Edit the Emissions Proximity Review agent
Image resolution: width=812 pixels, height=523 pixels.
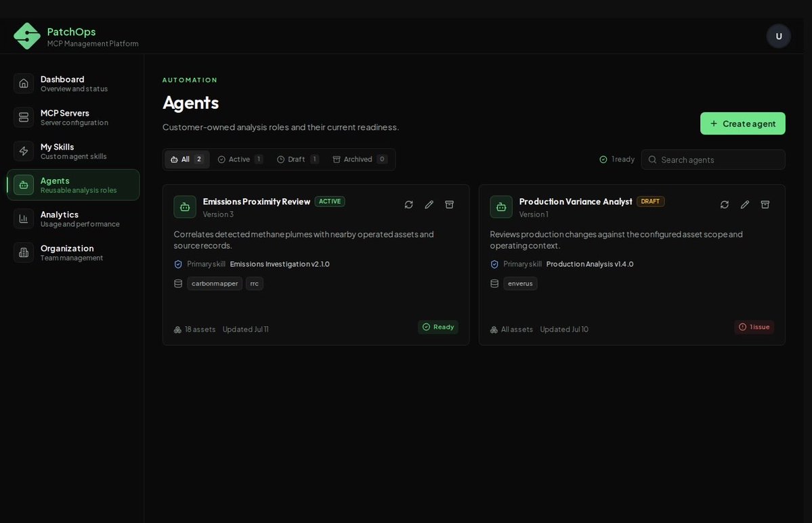[429, 205]
